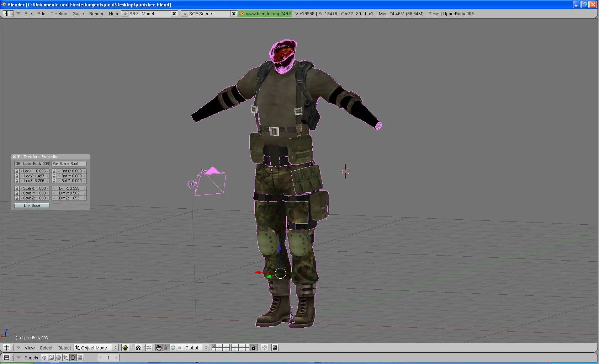Toggle the RotY lock icon
Screen dimensions: 599x364
(x=54, y=176)
